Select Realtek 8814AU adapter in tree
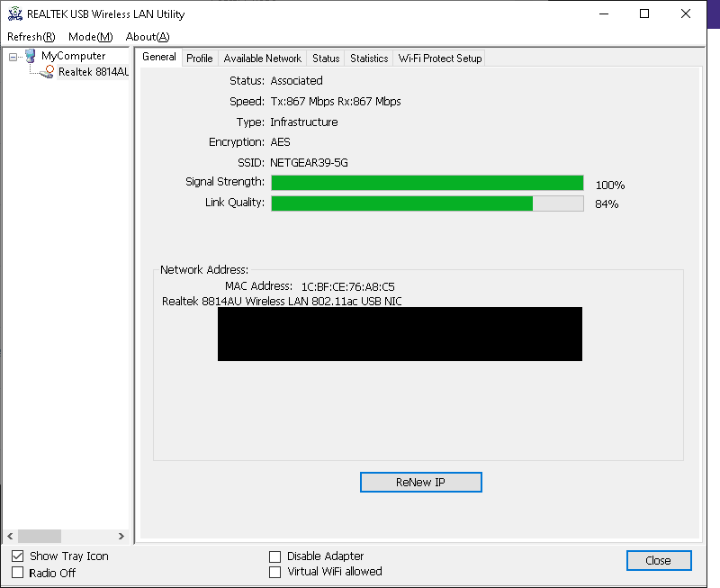The width and height of the screenshot is (720, 588). (94, 72)
